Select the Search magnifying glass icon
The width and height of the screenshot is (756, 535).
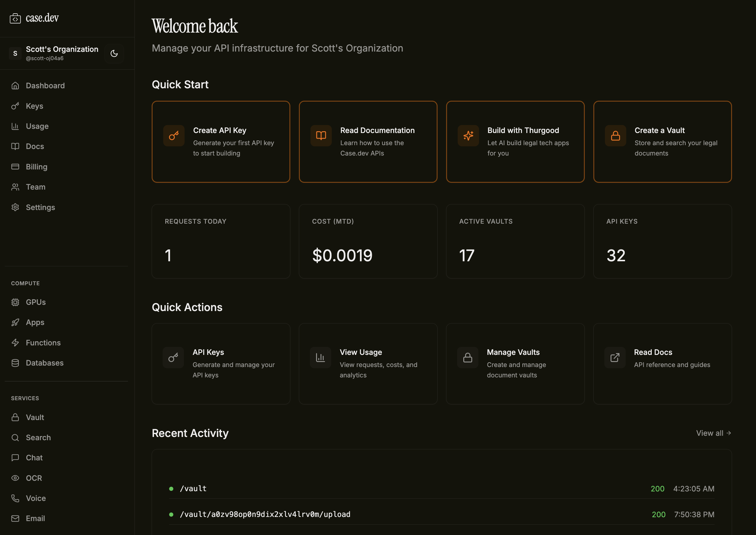pyautogui.click(x=15, y=438)
